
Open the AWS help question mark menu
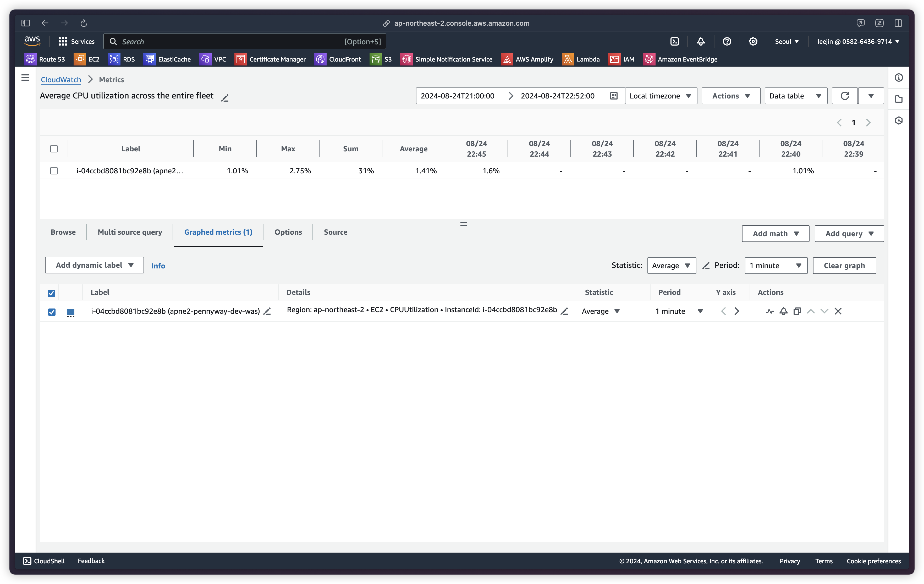727,41
